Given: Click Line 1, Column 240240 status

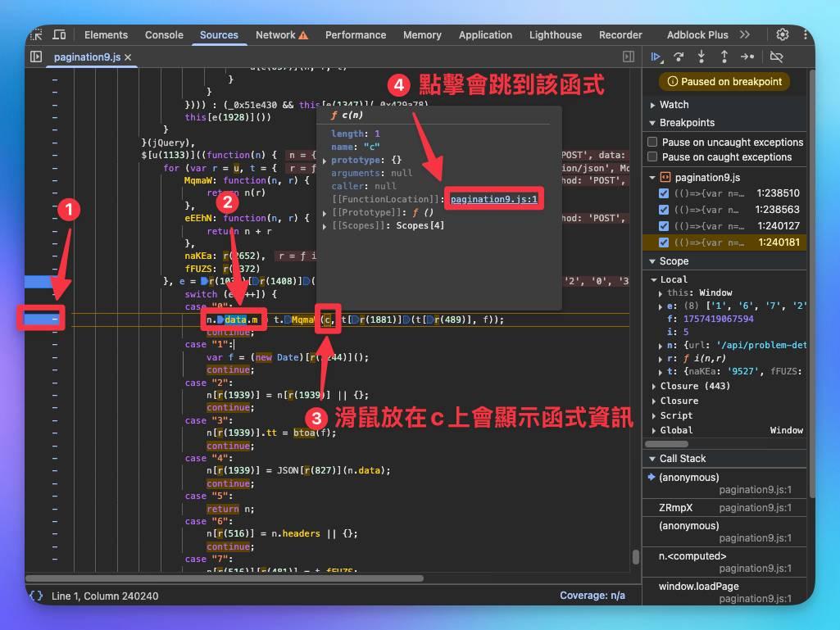Looking at the screenshot, I should coord(105,596).
